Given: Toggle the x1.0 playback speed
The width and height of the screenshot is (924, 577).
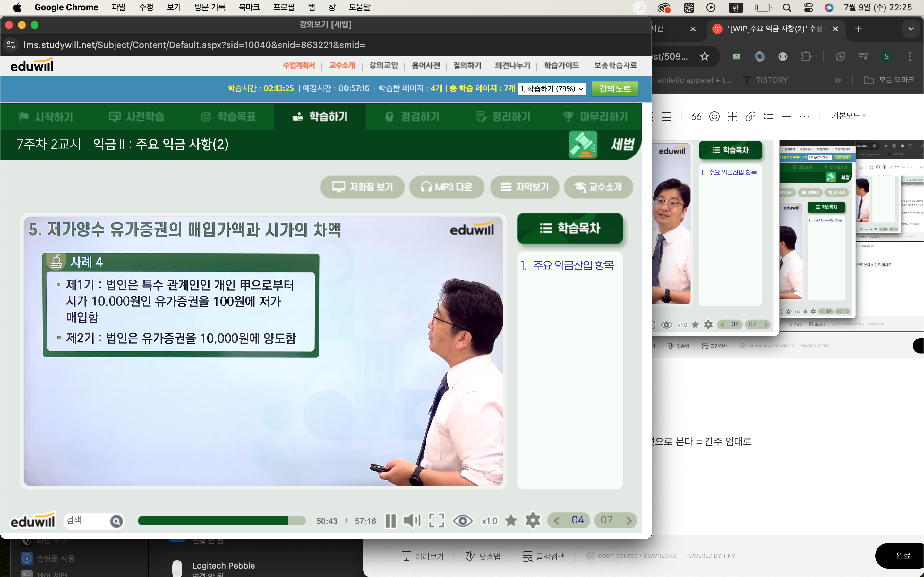Looking at the screenshot, I should 489,521.
